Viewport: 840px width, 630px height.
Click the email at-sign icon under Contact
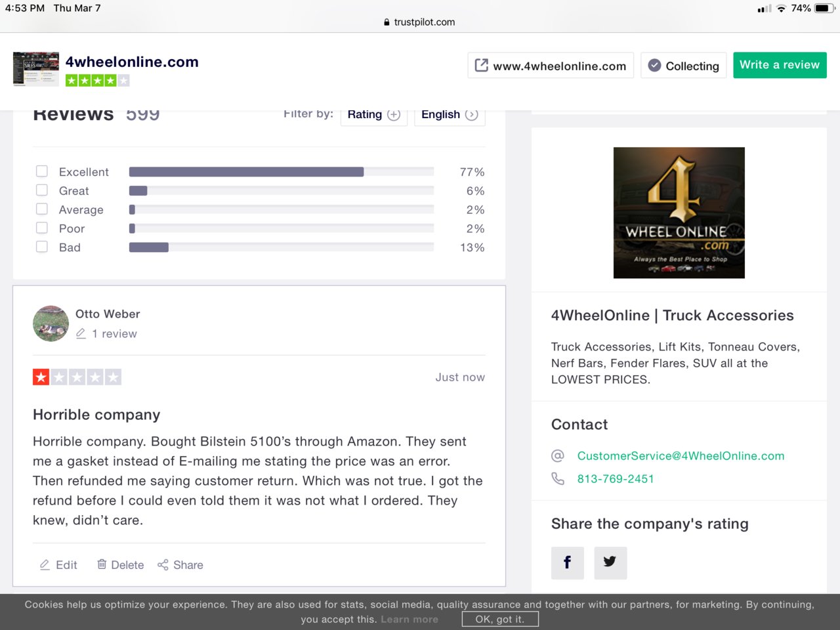click(x=558, y=455)
